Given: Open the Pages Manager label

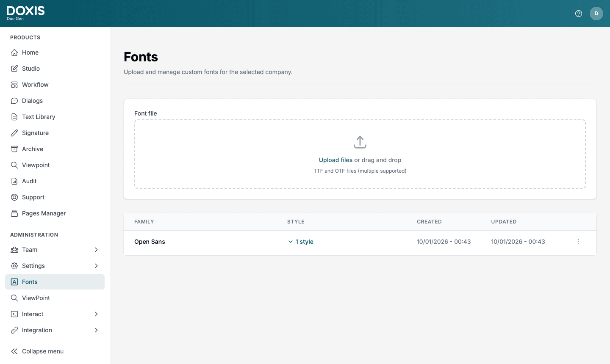Looking at the screenshot, I should (x=44, y=213).
